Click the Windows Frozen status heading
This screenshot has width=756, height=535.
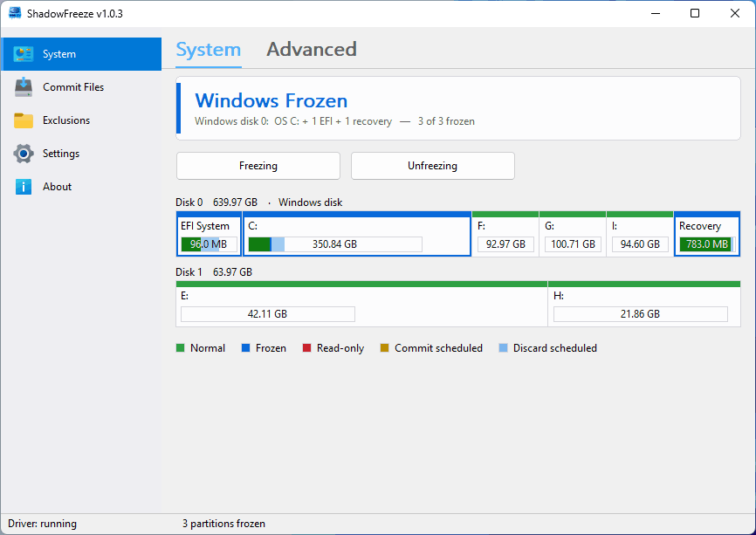tap(271, 100)
